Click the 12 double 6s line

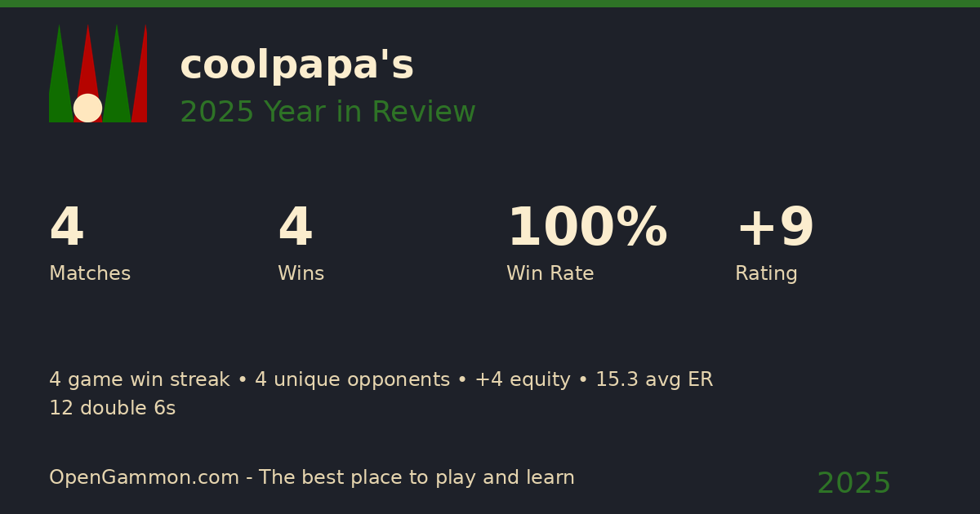(112, 409)
